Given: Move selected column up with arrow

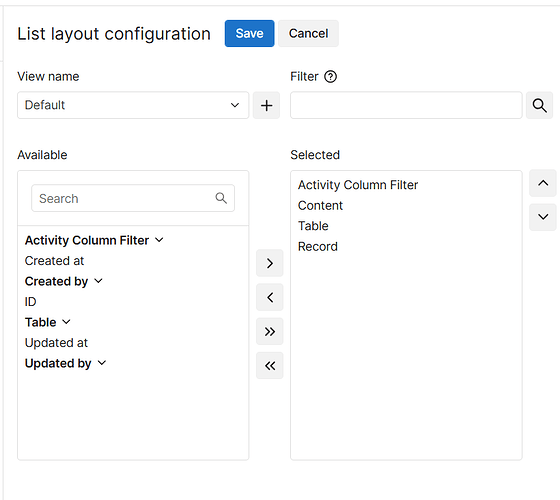Looking at the screenshot, I should (543, 183).
